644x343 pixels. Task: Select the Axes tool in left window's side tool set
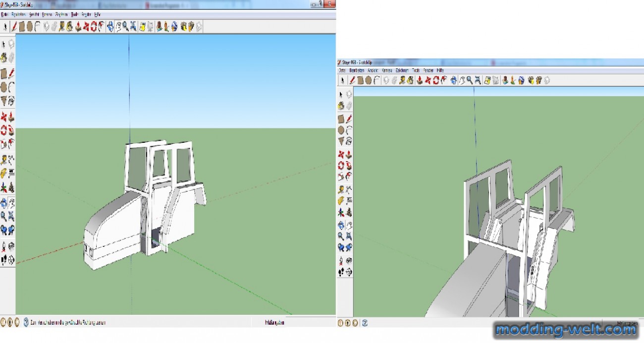(4, 187)
